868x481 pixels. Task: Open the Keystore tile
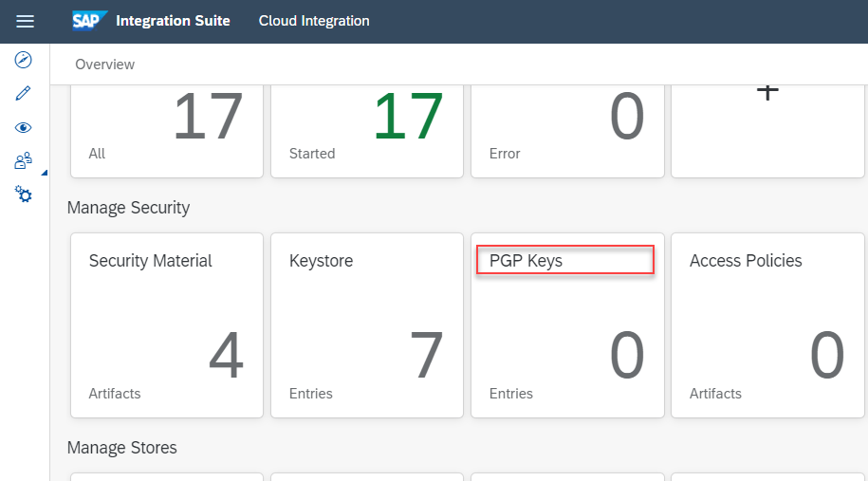tap(366, 324)
